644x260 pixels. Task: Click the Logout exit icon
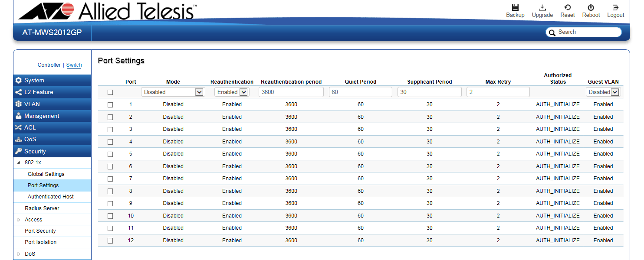615,7
